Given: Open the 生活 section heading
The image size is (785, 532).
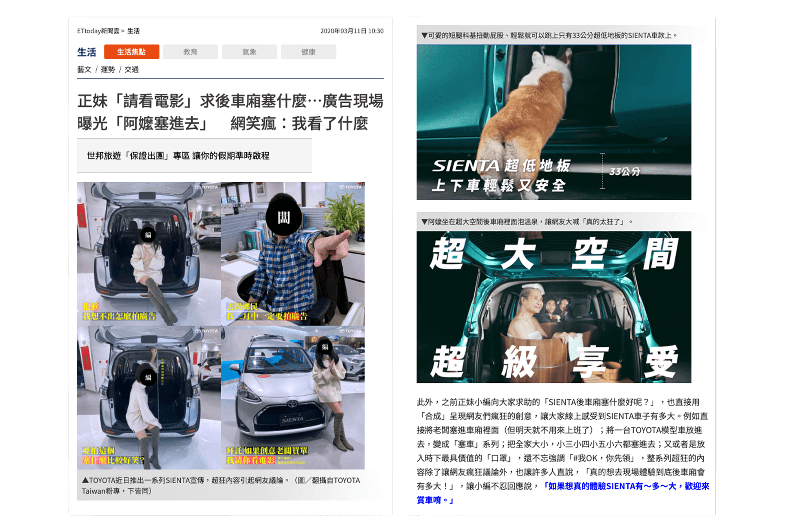Looking at the screenshot, I should (x=86, y=52).
